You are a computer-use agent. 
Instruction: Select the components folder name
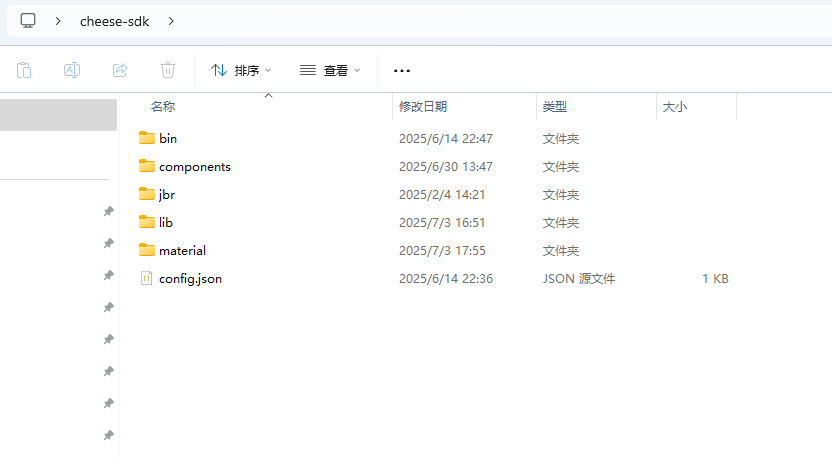(195, 167)
